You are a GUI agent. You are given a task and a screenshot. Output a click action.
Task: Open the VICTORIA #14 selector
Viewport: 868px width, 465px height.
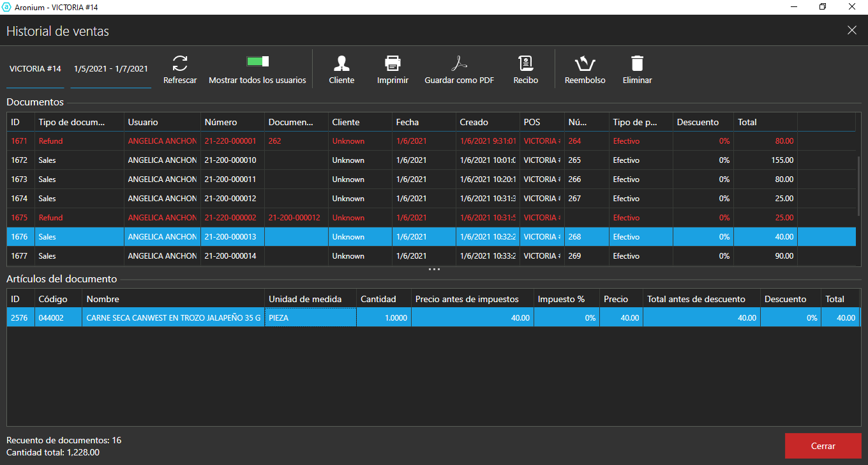[35, 69]
